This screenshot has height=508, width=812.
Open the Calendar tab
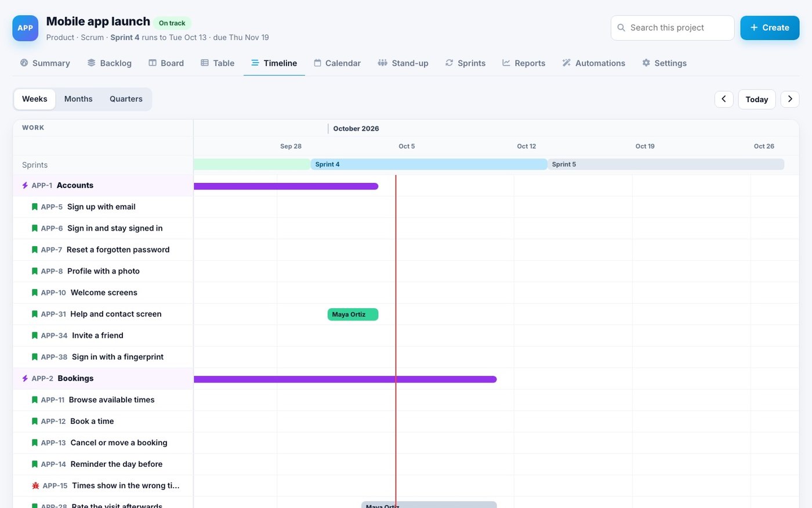pyautogui.click(x=338, y=63)
